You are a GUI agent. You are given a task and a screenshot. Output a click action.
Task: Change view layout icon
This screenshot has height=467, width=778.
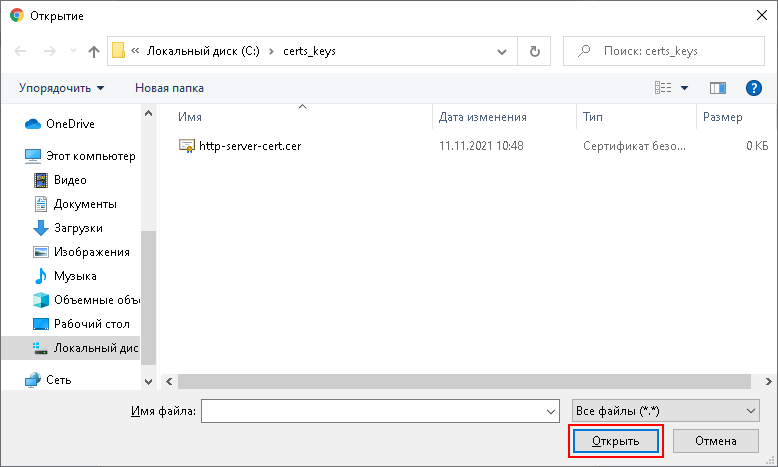[663, 88]
